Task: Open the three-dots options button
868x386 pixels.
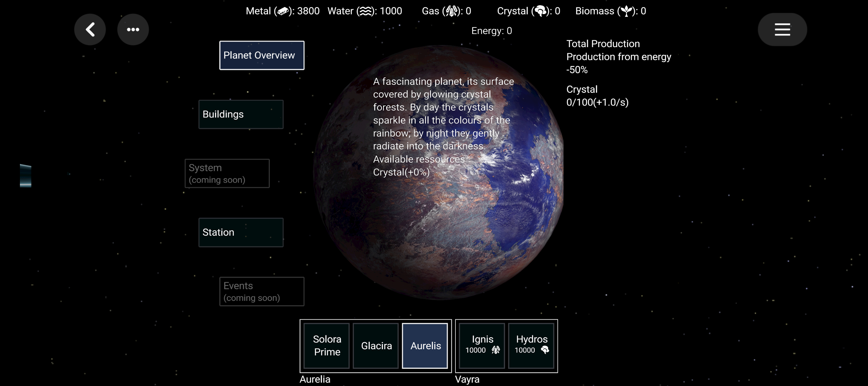Action: tap(133, 30)
